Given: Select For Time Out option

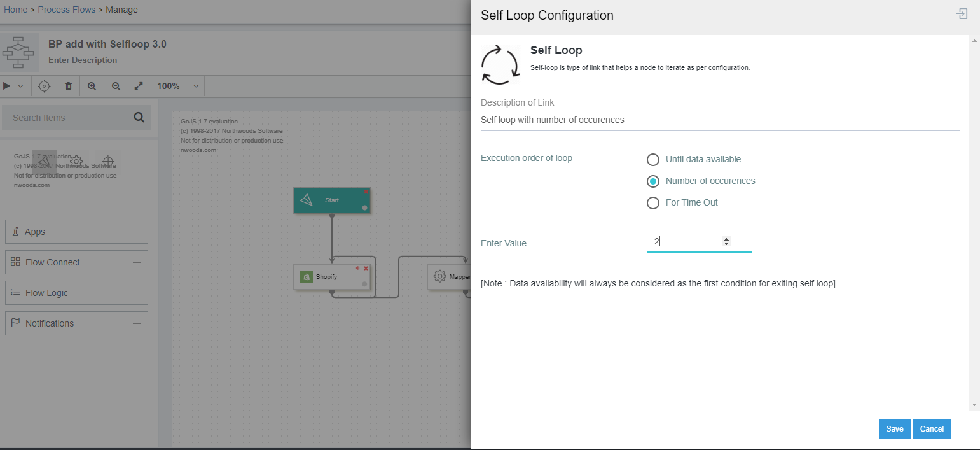Looking at the screenshot, I should 653,202.
